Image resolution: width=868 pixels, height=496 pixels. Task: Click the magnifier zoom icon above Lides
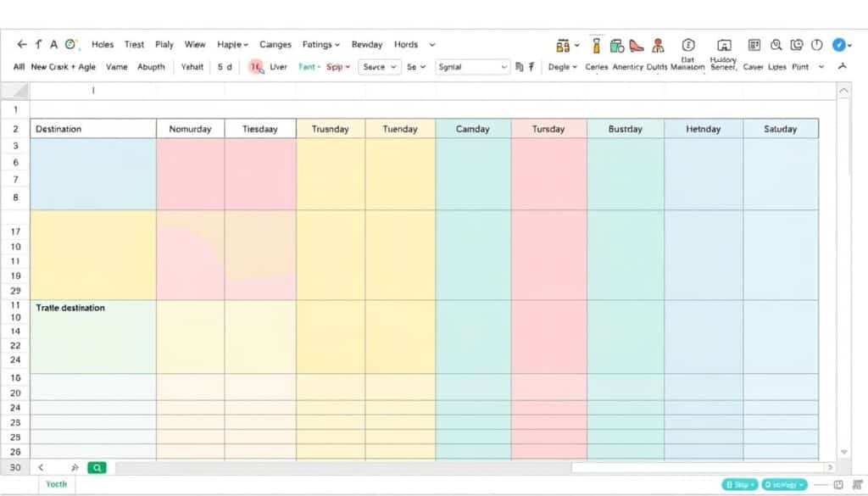(x=776, y=45)
